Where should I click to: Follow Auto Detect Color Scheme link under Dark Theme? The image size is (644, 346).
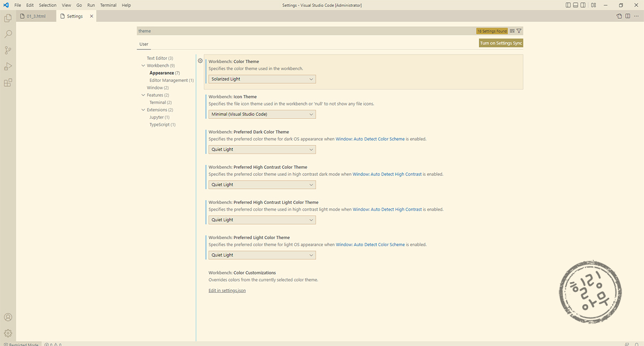pyautogui.click(x=370, y=139)
